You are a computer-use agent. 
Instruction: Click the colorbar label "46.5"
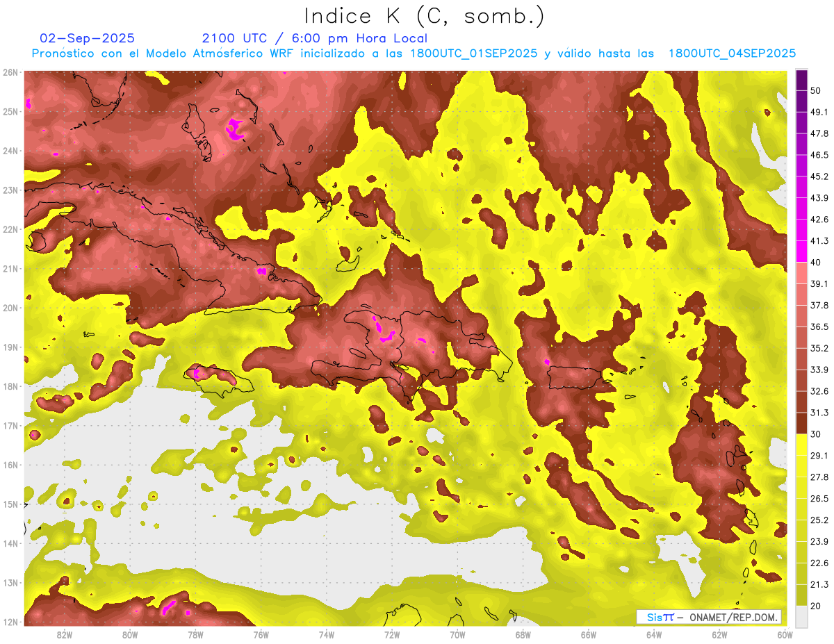(819, 155)
